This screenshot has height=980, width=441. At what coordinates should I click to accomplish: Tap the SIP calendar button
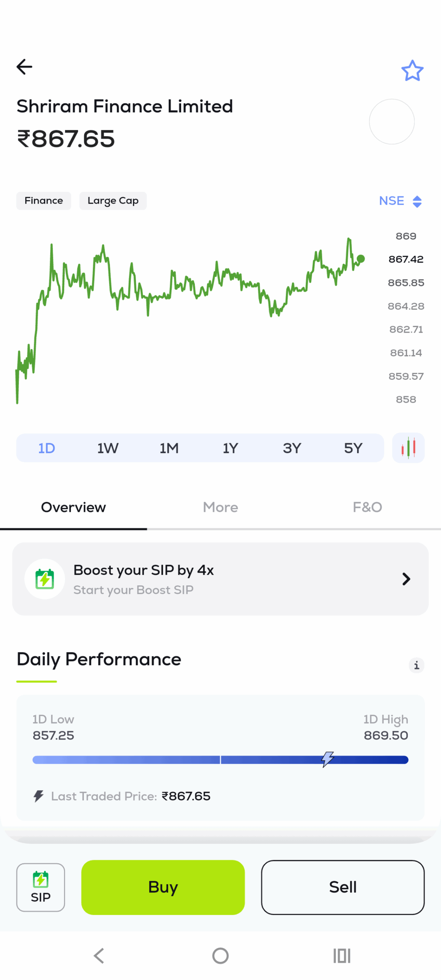pyautogui.click(x=41, y=887)
